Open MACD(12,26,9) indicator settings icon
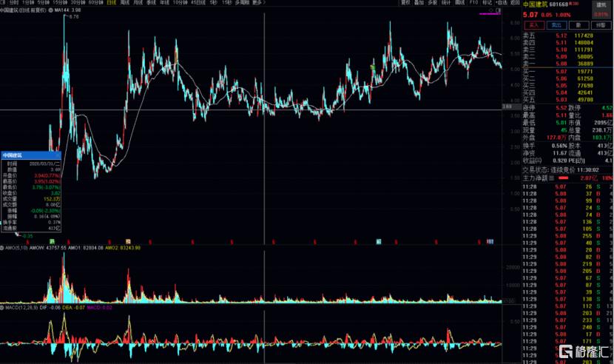 pos(2,308)
